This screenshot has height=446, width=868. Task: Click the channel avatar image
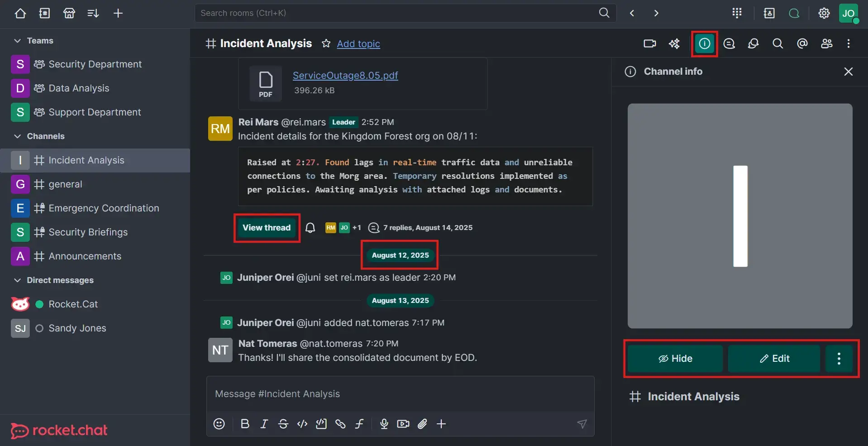[740, 216]
